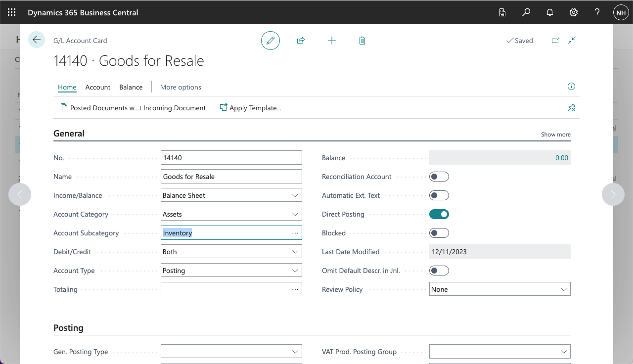The image size is (633, 364).
Task: Click the pencil edit icon
Action: (x=271, y=41)
